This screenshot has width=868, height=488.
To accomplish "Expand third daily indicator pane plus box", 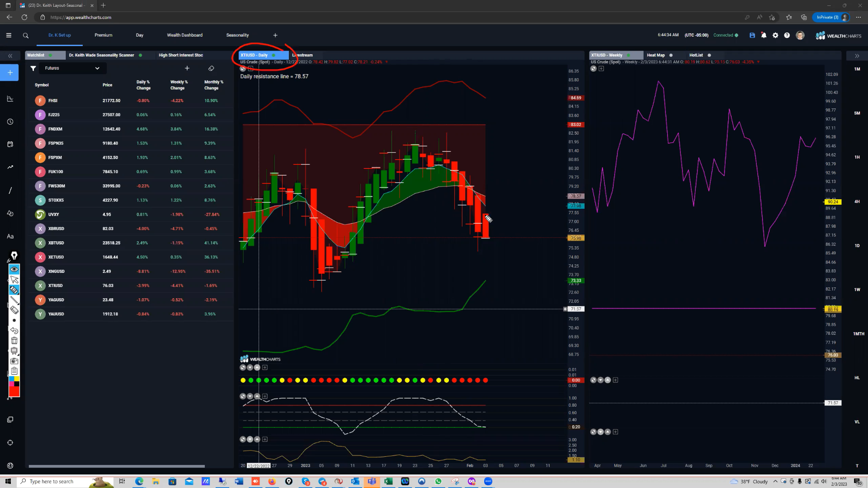I will pos(265,439).
